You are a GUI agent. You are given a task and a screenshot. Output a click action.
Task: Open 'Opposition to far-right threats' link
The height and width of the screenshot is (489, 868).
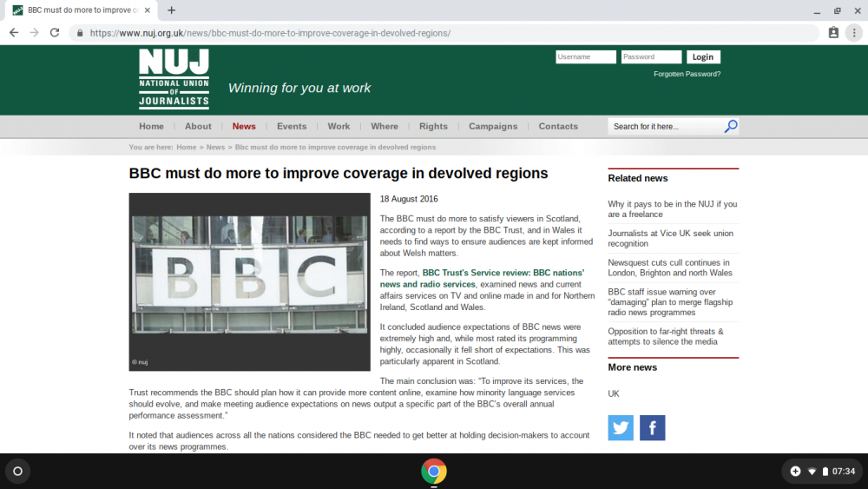click(x=666, y=336)
